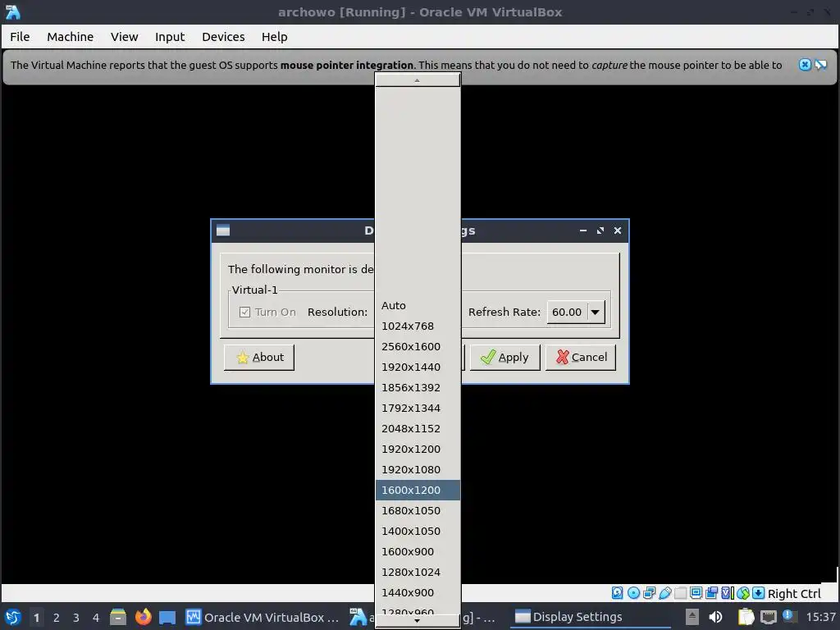Toggle the Turn On checkbox
This screenshot has width=840, height=630.
(x=244, y=312)
